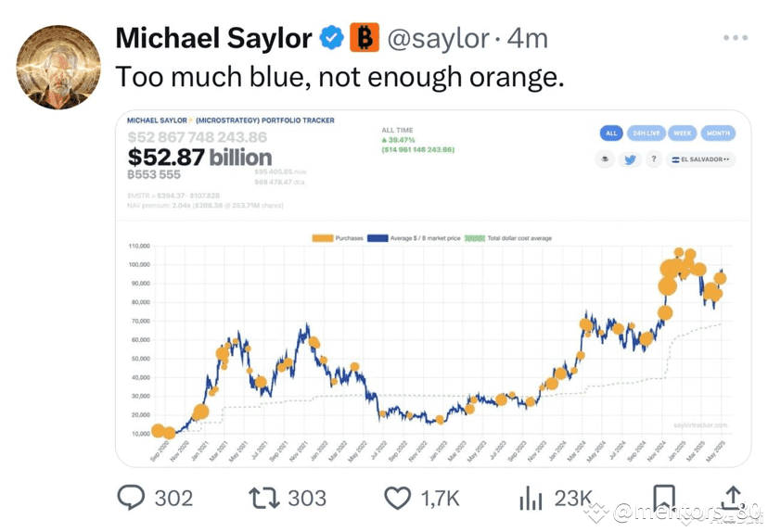
Task: Click the blue verified checkmark badge
Action: [331, 38]
